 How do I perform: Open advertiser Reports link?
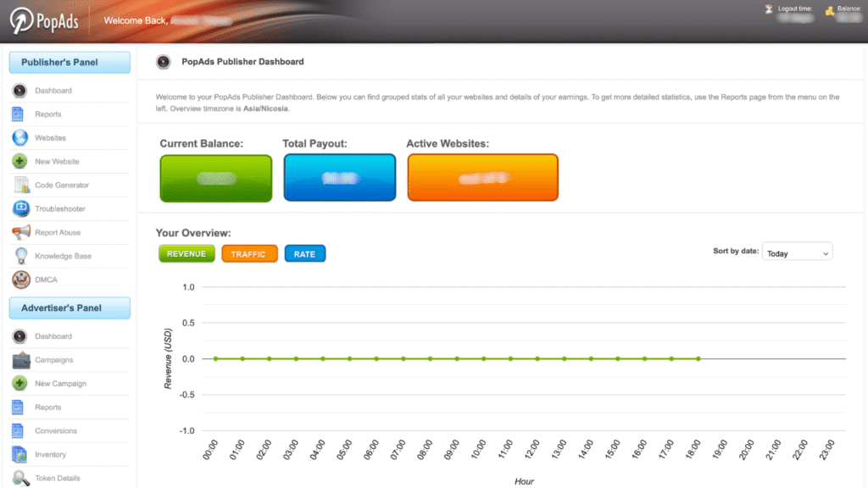click(48, 408)
